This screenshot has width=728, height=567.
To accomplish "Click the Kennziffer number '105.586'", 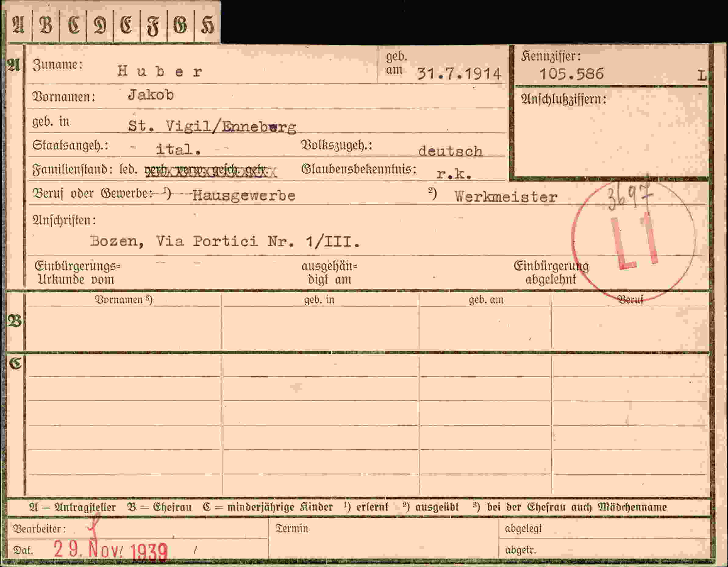I will coord(571,74).
